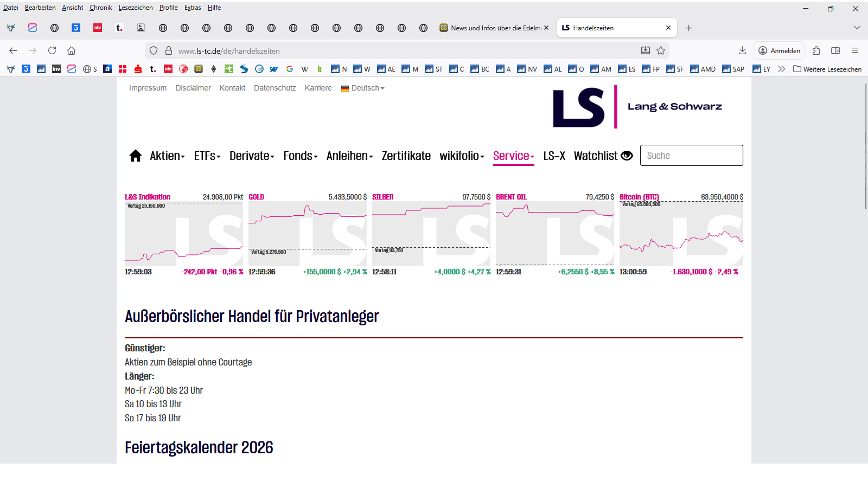This screenshot has width=868, height=488.
Task: Click the Anmelden button
Action: pos(779,50)
